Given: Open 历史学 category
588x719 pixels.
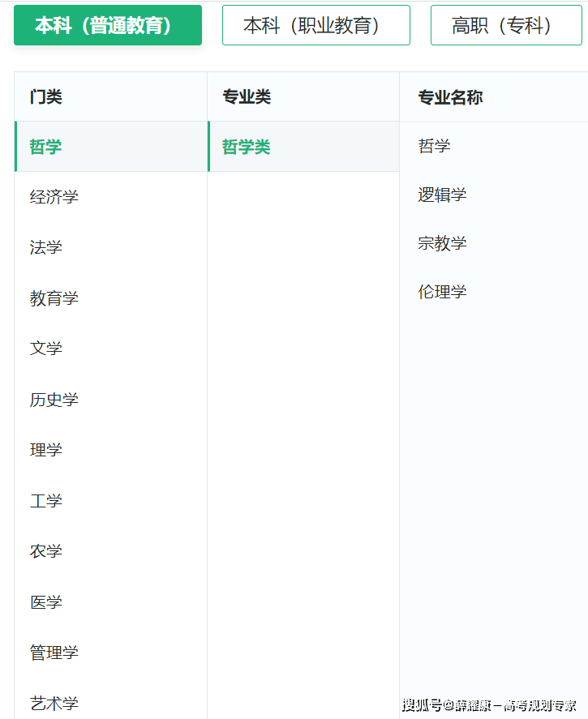Looking at the screenshot, I should (x=111, y=400).
